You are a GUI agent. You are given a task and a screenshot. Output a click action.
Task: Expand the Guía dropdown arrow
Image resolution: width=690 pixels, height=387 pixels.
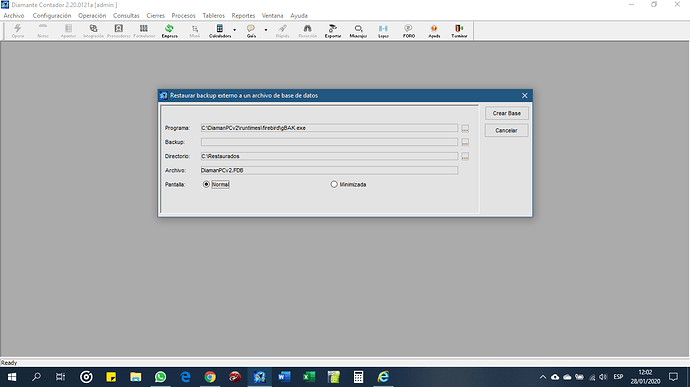(266, 30)
